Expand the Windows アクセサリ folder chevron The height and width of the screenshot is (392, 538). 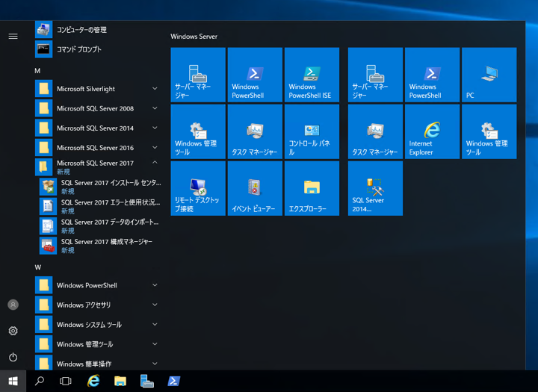[x=155, y=305]
